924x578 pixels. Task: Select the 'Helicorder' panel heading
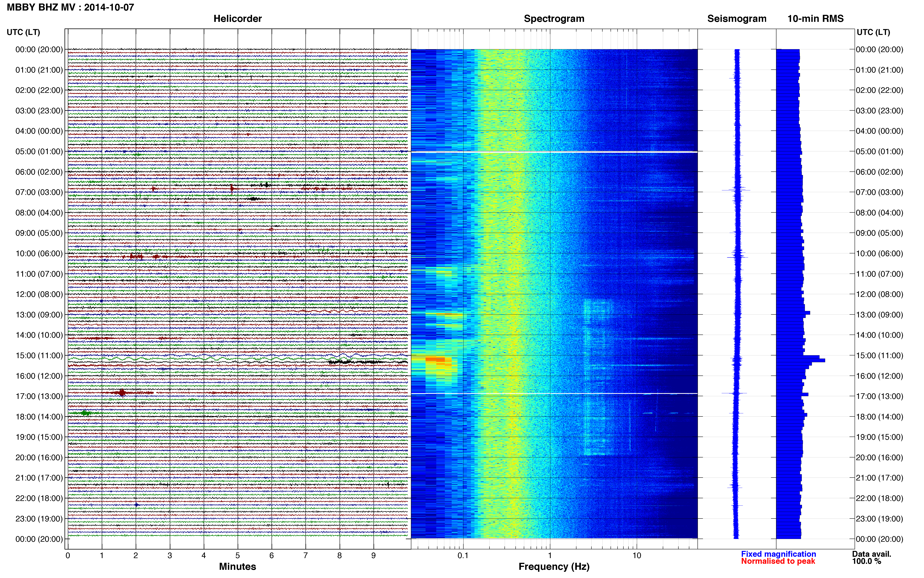pyautogui.click(x=238, y=19)
